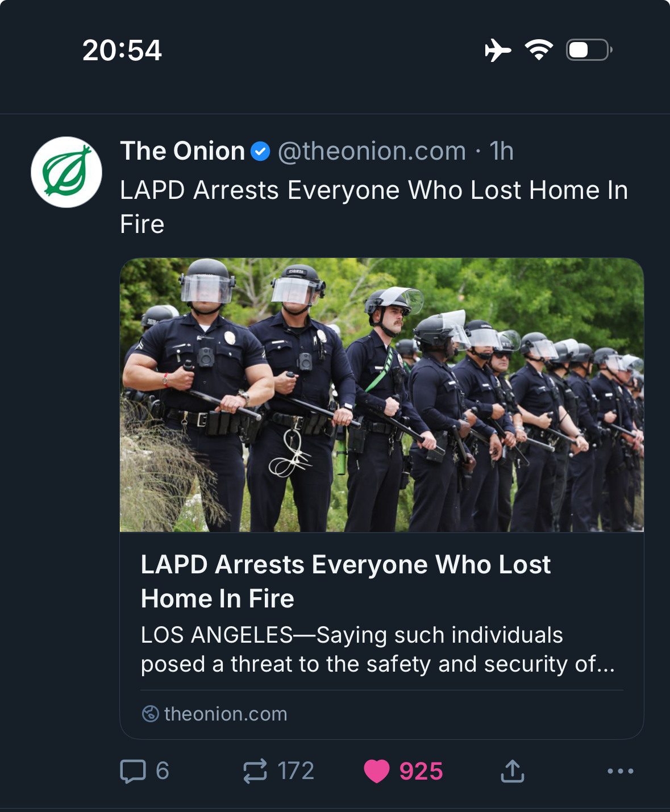Tap the reply speech bubble icon

133,771
